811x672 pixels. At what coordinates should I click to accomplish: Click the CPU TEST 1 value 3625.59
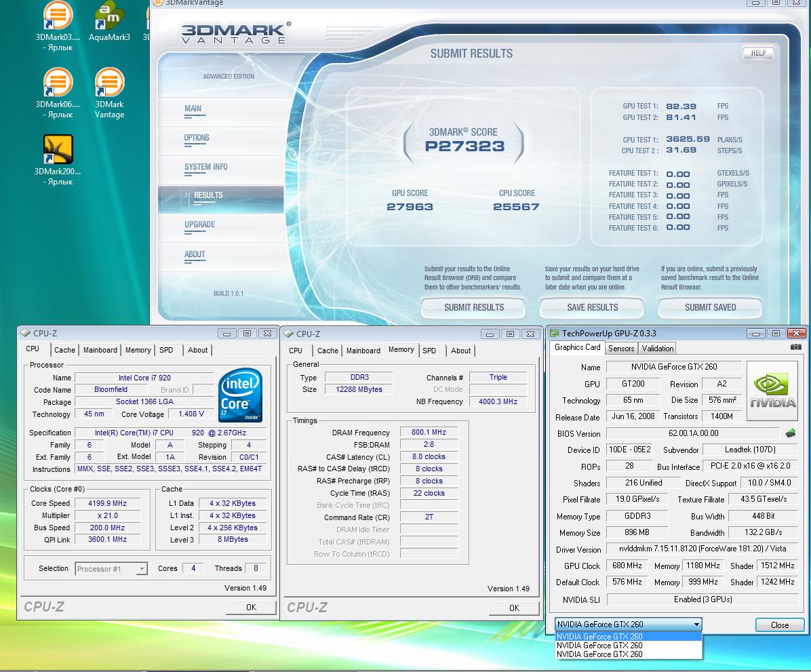pos(688,139)
